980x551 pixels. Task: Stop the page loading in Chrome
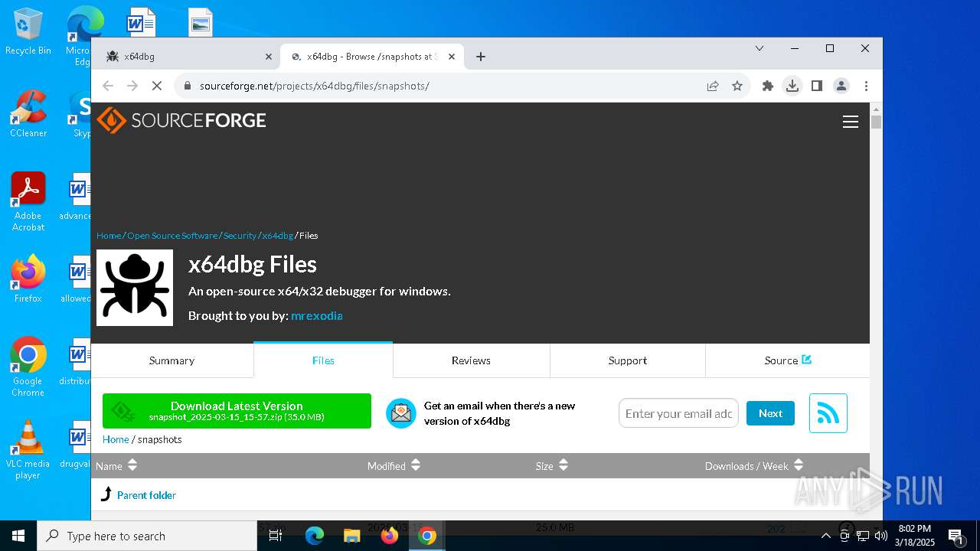[157, 86]
